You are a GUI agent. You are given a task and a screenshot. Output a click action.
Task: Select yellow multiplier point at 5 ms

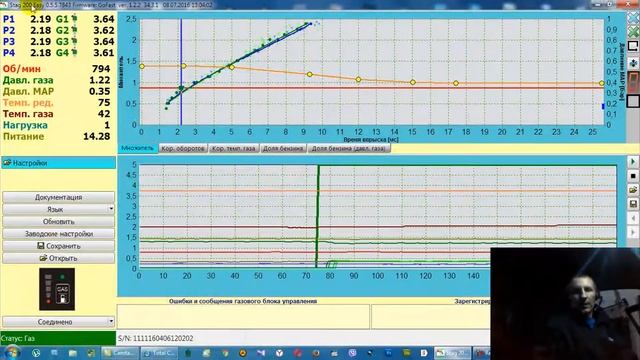tap(231, 67)
